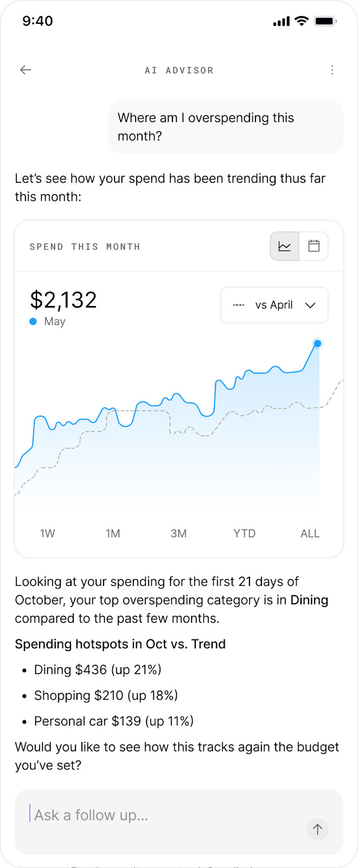Select the 1W time range
This screenshot has height=868, width=358.
click(48, 533)
